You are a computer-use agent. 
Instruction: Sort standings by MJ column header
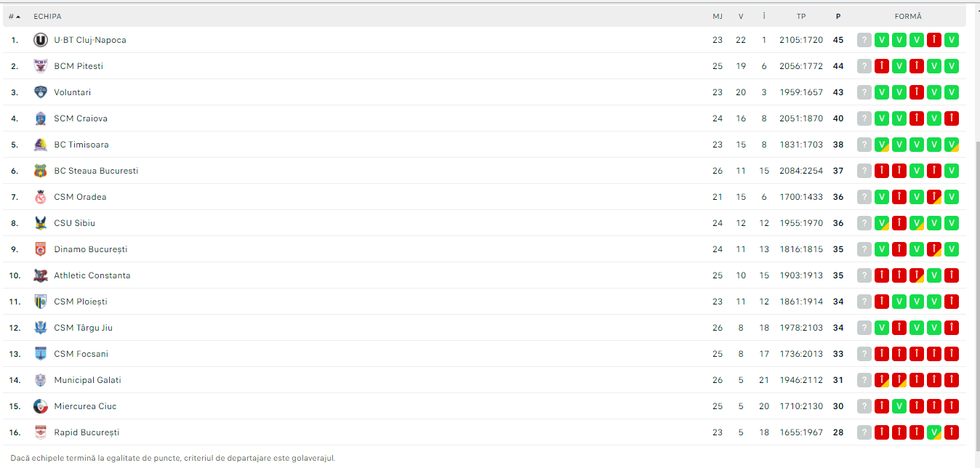(717, 16)
